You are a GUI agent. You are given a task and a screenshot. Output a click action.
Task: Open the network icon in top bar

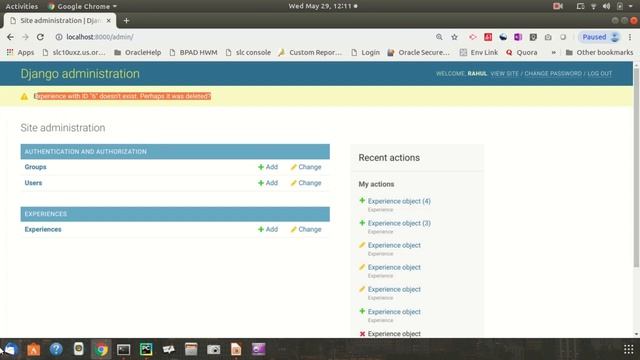click(593, 6)
